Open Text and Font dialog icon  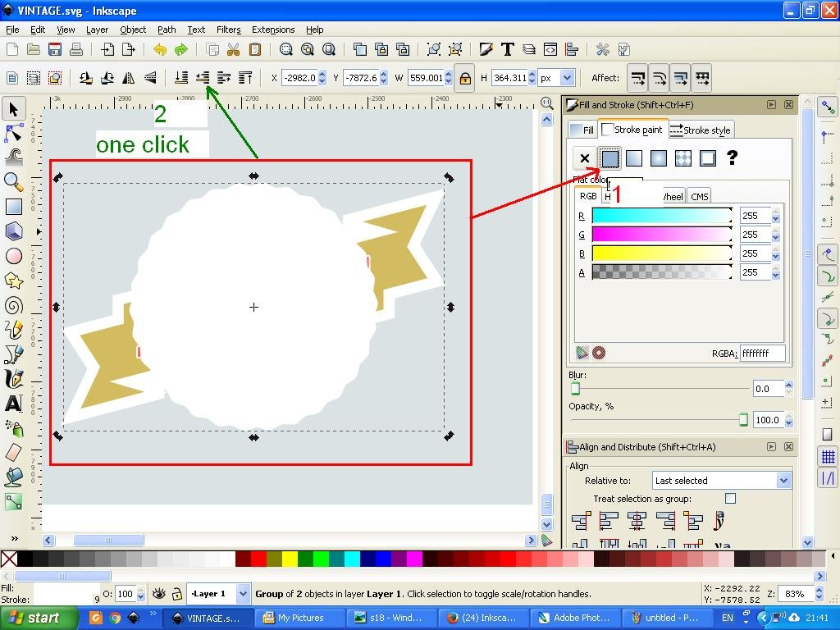click(x=507, y=50)
